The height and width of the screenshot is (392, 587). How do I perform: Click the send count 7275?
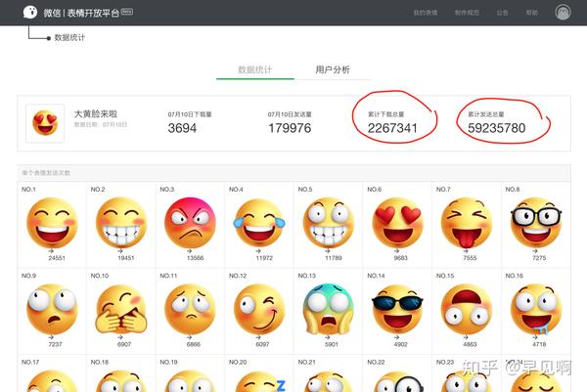539,258
